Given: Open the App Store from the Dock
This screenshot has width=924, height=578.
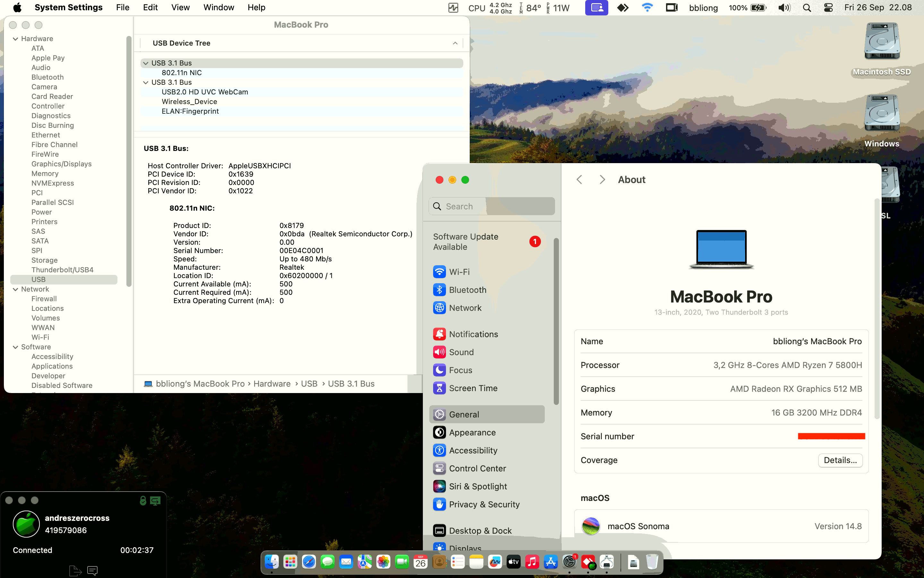Looking at the screenshot, I should (551, 562).
